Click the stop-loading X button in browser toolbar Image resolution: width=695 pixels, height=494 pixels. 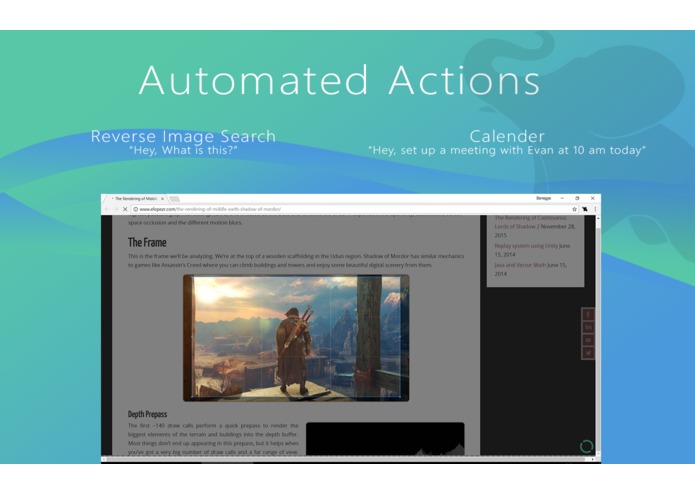pyautogui.click(x=125, y=209)
